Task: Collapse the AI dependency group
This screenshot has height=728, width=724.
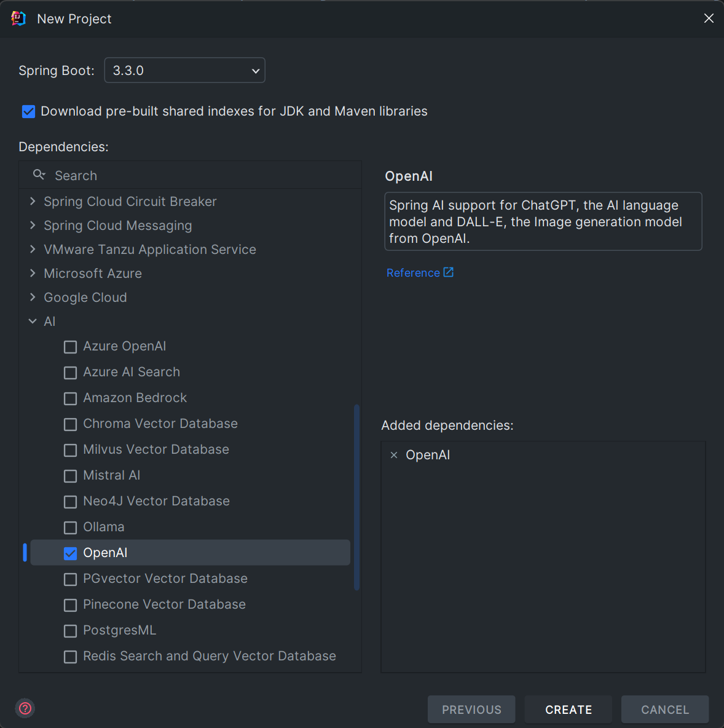Action: (33, 322)
